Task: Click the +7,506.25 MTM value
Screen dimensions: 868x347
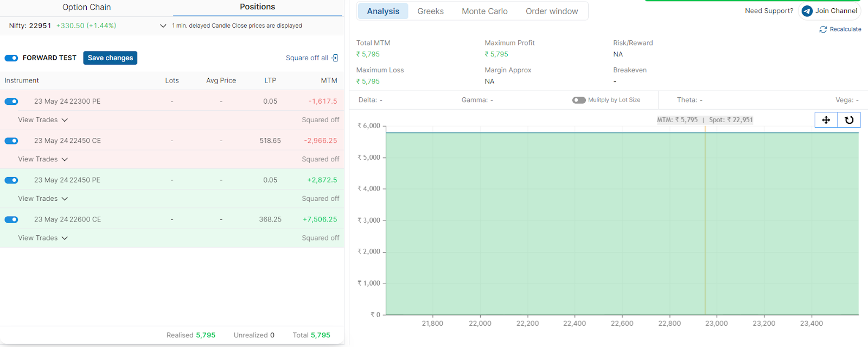Action: tap(320, 219)
